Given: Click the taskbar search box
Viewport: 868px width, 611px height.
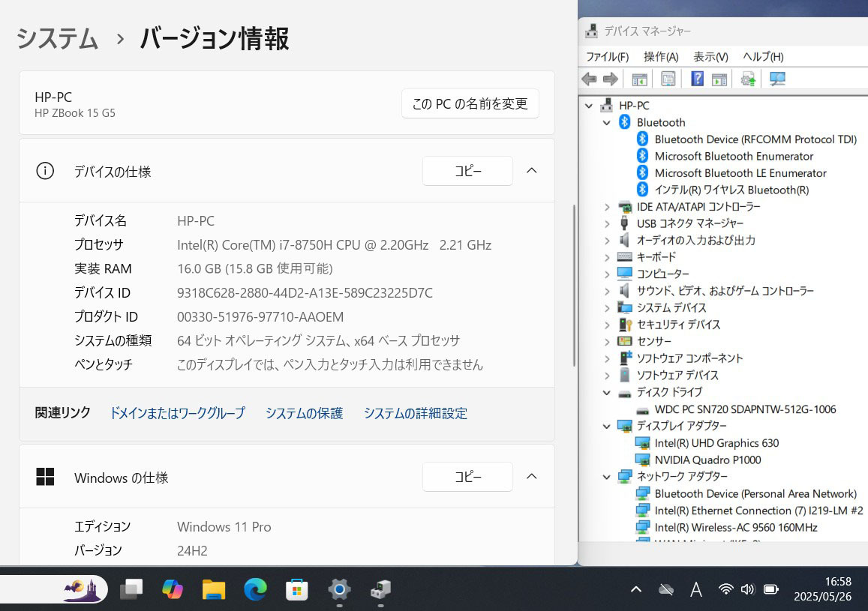Looking at the screenshot, I should (x=53, y=589).
